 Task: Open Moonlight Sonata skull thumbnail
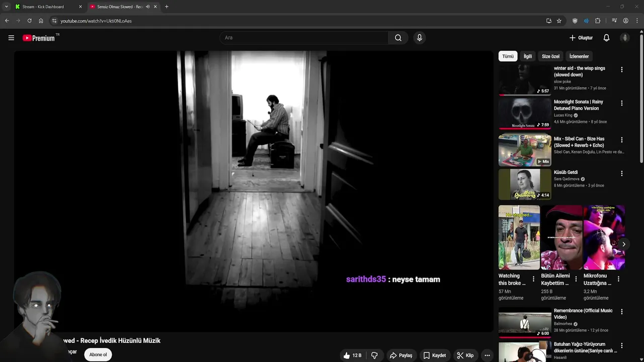click(x=525, y=114)
